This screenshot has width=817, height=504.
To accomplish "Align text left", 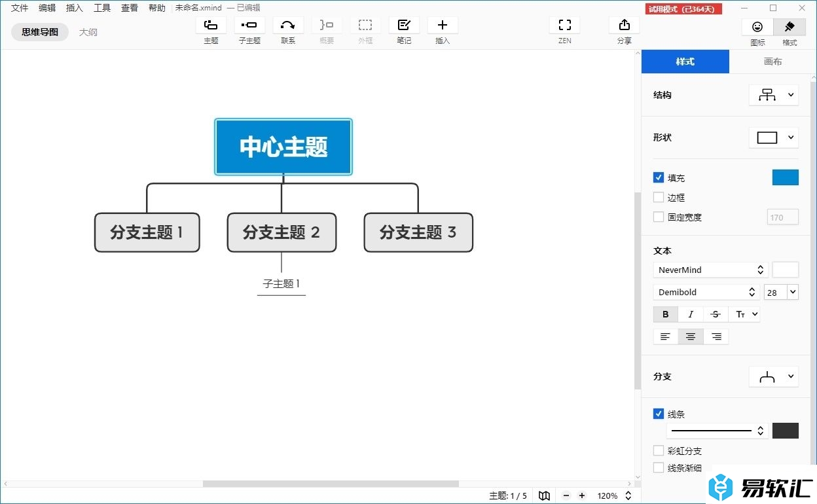I will point(666,336).
